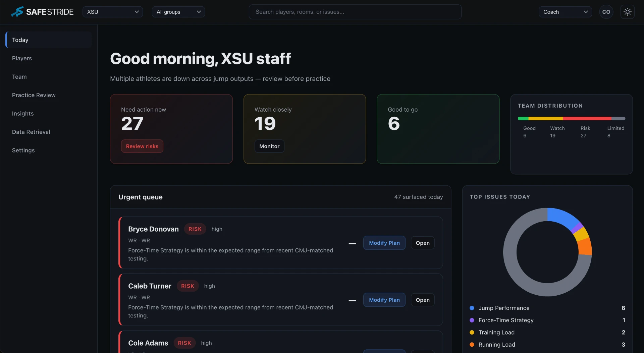The height and width of the screenshot is (353, 644).
Task: Click the Watch closely count 19
Action: pyautogui.click(x=265, y=123)
